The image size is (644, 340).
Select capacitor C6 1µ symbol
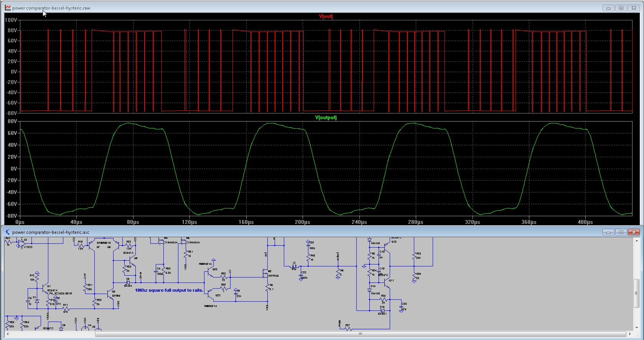(x=28, y=301)
